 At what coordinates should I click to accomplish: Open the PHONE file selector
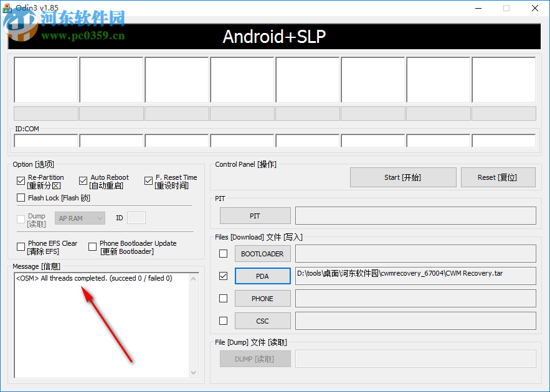click(x=262, y=298)
